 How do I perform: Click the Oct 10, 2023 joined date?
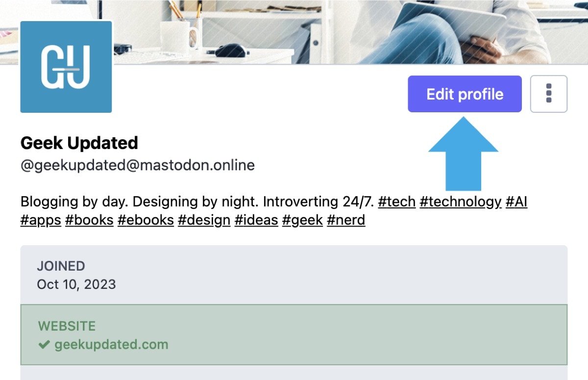pos(76,284)
